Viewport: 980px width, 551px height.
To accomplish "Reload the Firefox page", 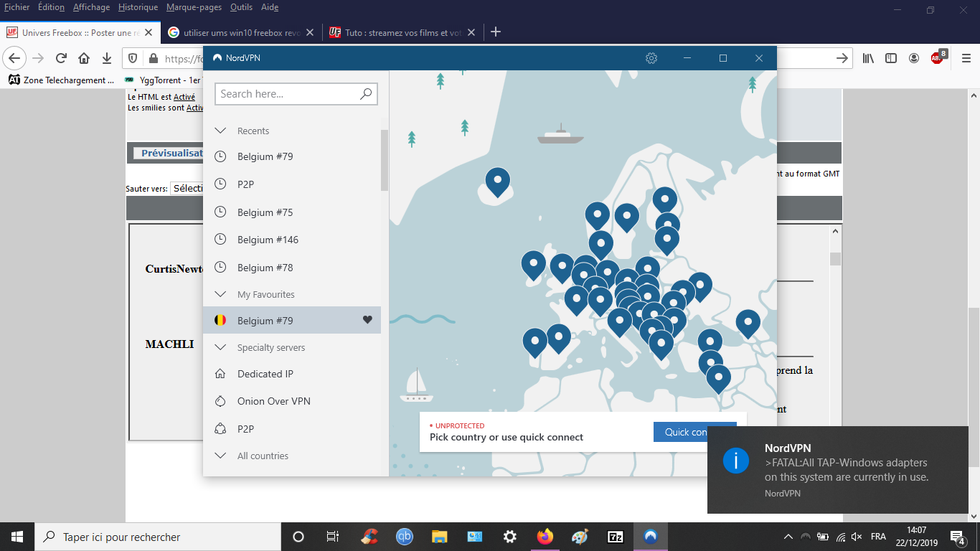I will click(x=61, y=58).
